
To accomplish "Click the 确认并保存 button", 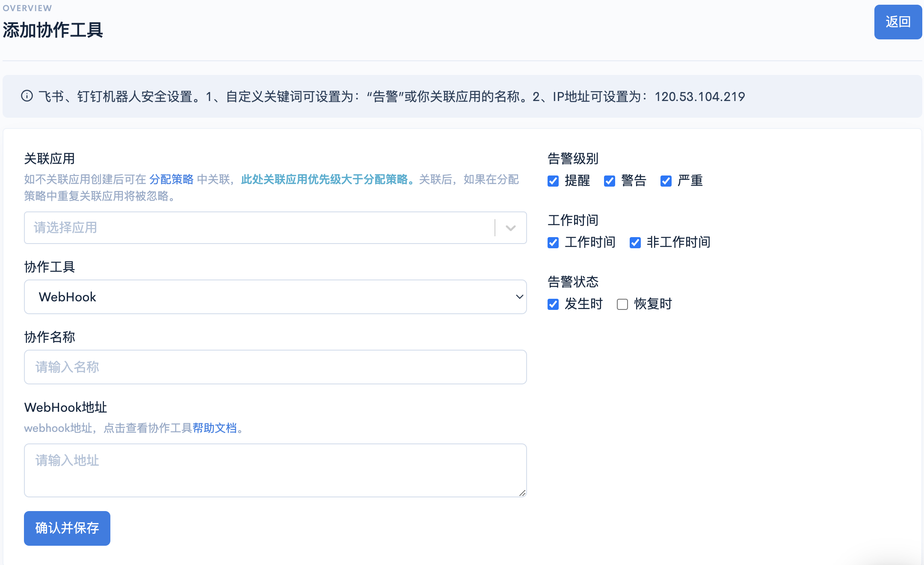I will (67, 528).
